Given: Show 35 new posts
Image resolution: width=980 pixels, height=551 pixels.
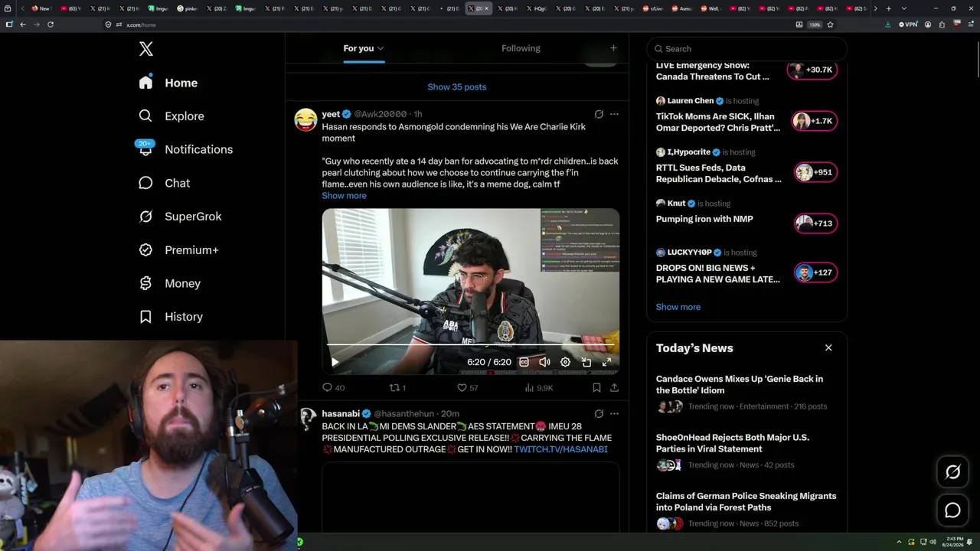Looking at the screenshot, I should click(x=457, y=87).
